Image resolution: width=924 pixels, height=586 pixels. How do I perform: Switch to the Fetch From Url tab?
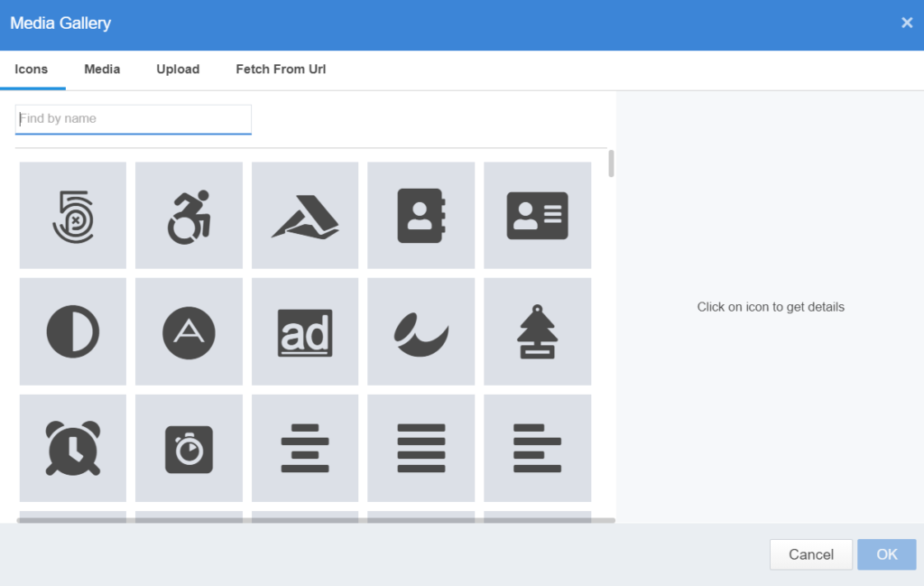tap(280, 69)
